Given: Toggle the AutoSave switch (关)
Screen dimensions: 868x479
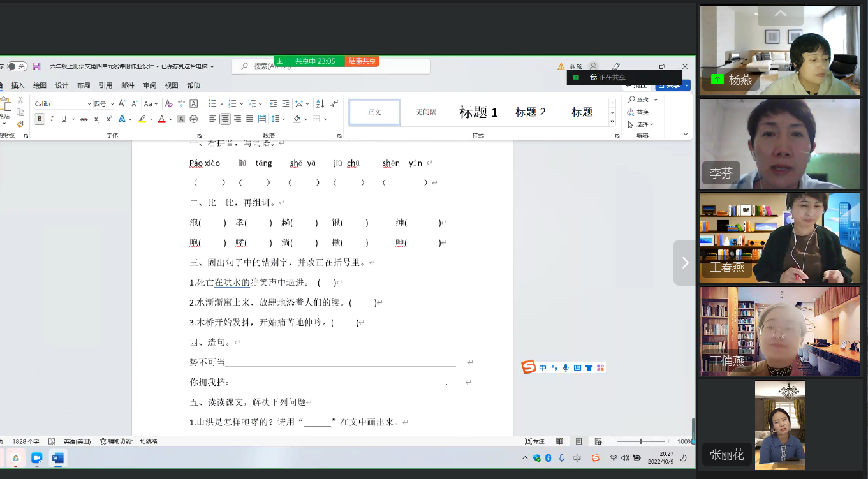Looking at the screenshot, I should click(x=17, y=66).
